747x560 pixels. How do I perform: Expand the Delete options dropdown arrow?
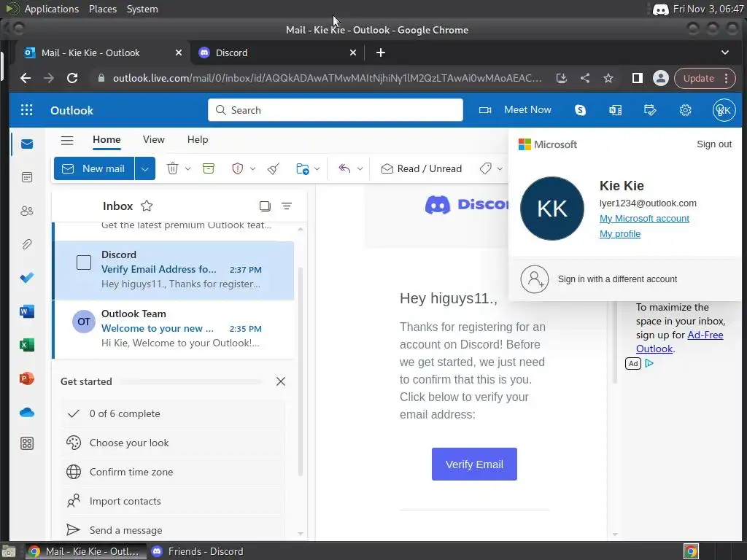pos(187,168)
